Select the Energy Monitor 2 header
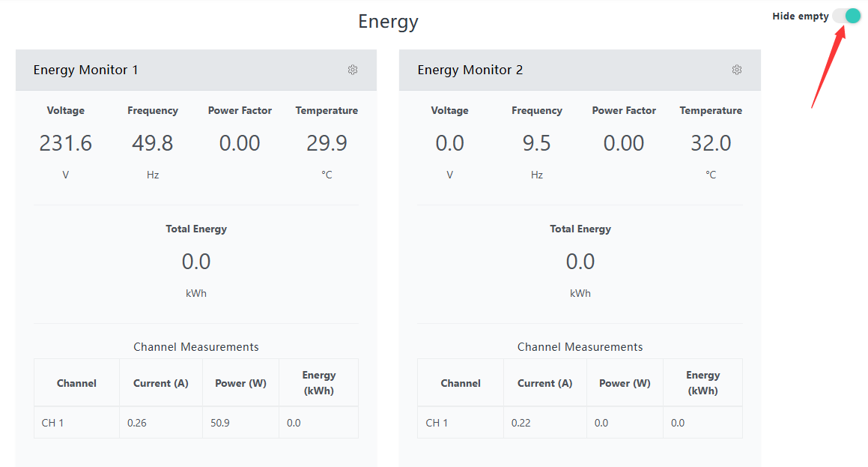The width and height of the screenshot is (868, 467). click(470, 70)
